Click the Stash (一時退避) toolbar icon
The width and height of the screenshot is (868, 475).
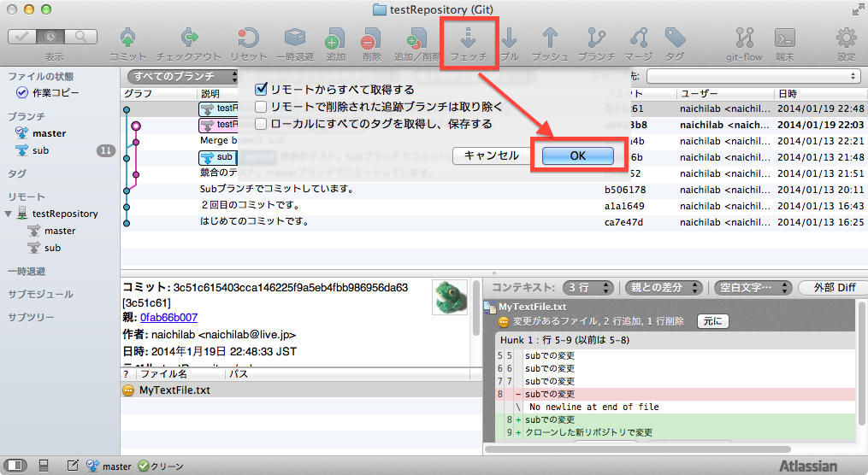[x=295, y=38]
